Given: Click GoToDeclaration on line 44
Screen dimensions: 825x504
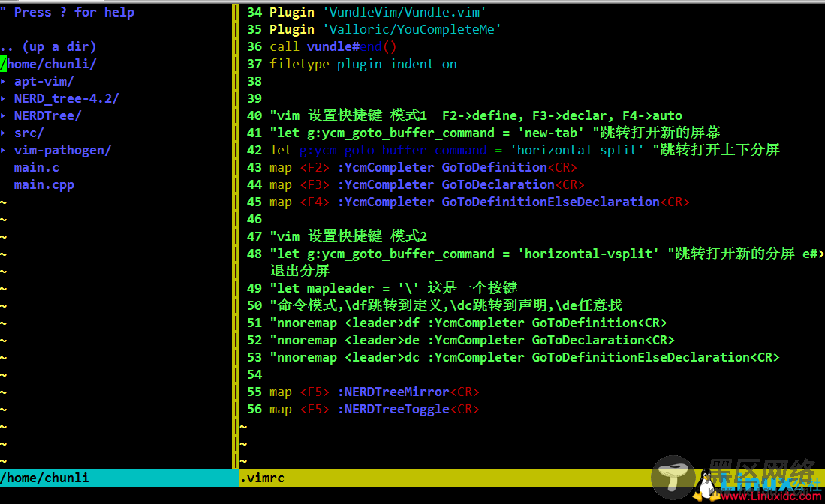Looking at the screenshot, I should pyautogui.click(x=498, y=185).
